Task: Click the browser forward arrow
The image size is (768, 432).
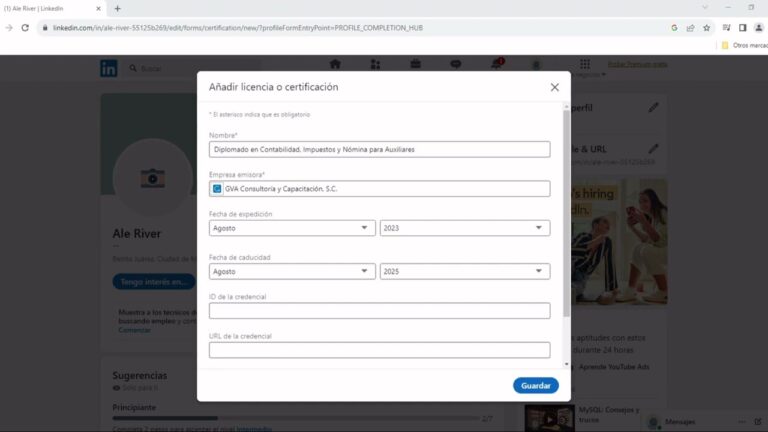Action: click(x=9, y=28)
